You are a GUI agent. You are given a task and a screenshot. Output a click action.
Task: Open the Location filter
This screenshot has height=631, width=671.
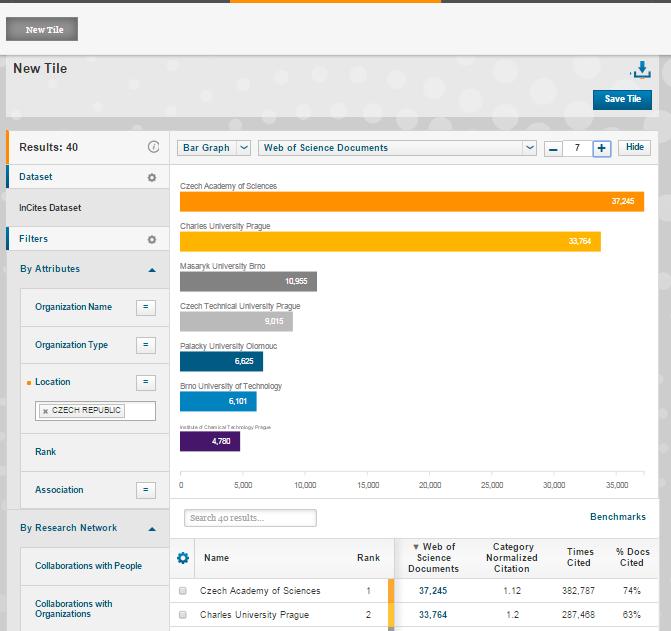[53, 382]
